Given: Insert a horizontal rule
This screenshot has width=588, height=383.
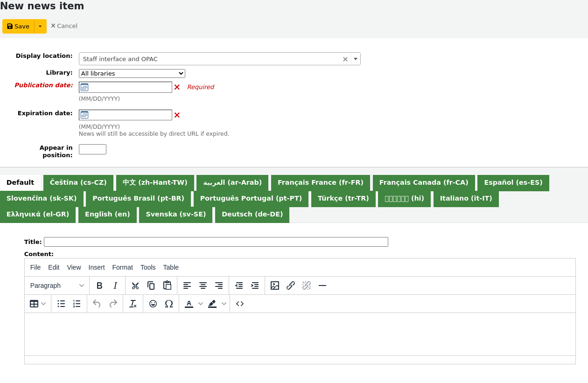Looking at the screenshot, I should 322,285.
